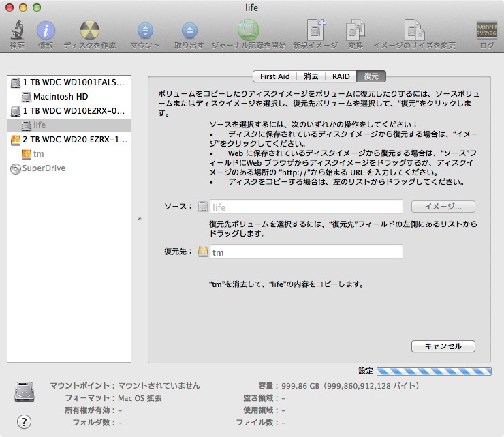The image size is (504, 437).
Task: Click the 復元先 destination field
Action: pos(306,252)
